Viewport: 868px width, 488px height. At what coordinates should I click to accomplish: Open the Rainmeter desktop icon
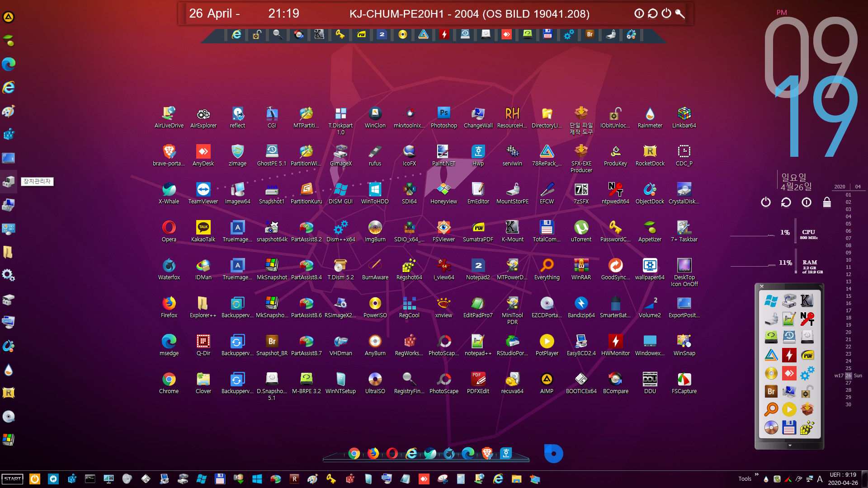tap(650, 118)
